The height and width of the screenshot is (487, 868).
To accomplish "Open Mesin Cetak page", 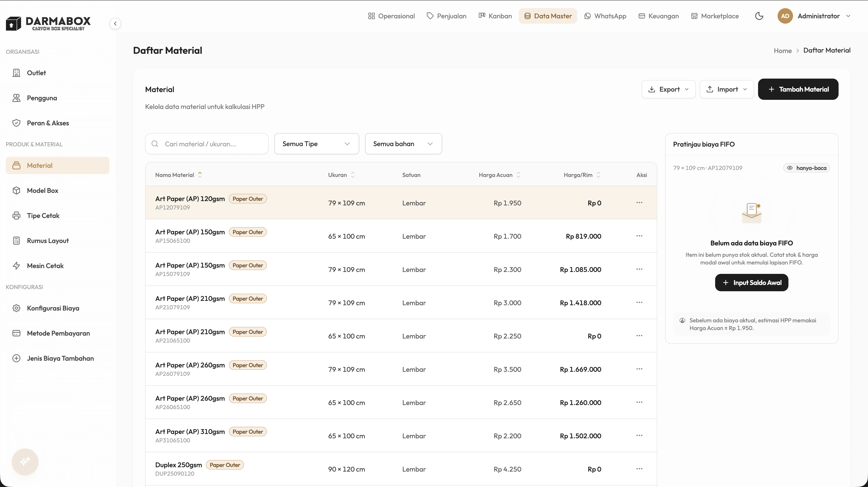I will click(58, 266).
